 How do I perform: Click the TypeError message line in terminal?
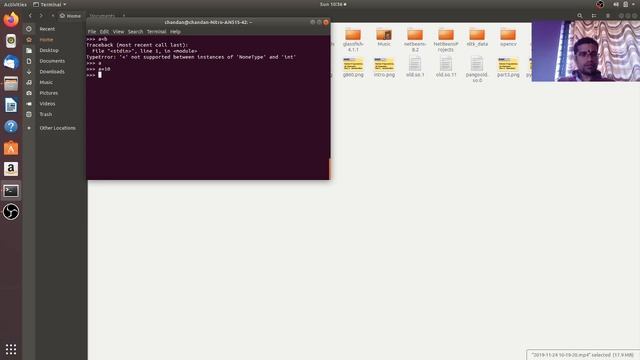click(x=191, y=57)
